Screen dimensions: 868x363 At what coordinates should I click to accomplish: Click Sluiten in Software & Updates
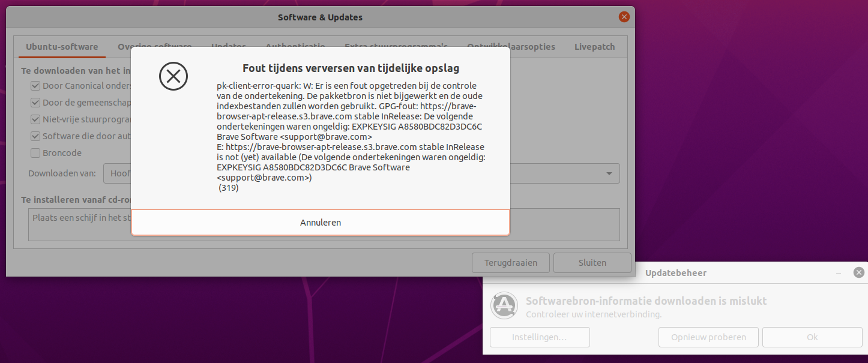click(x=592, y=263)
